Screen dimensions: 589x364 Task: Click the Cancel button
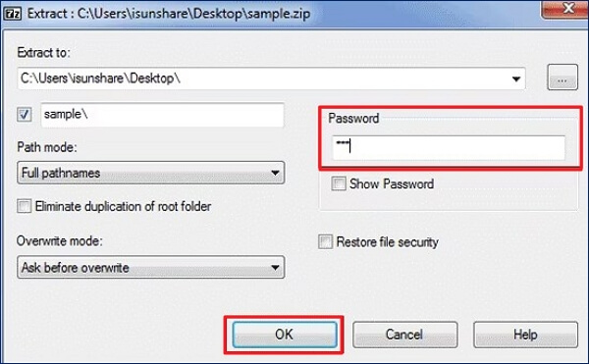[404, 335]
